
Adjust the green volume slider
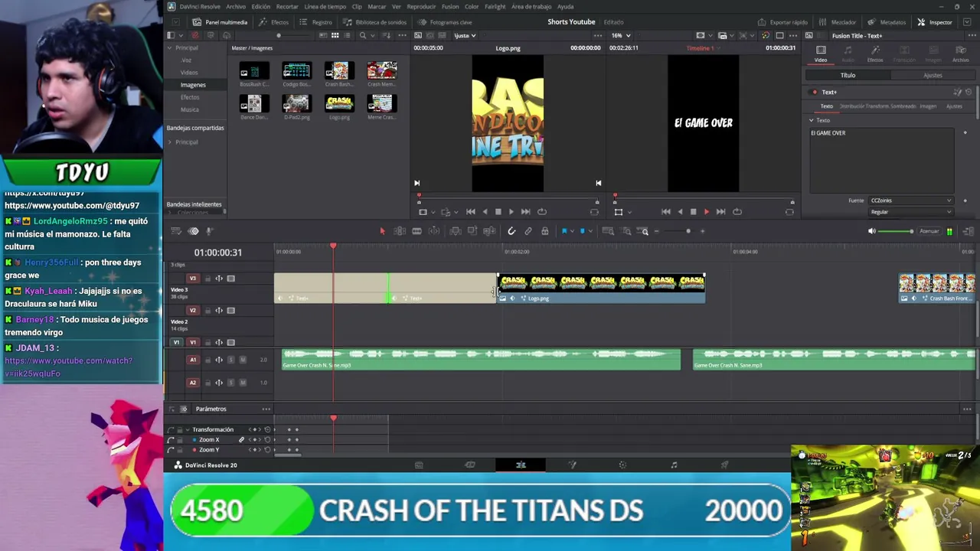tap(894, 231)
